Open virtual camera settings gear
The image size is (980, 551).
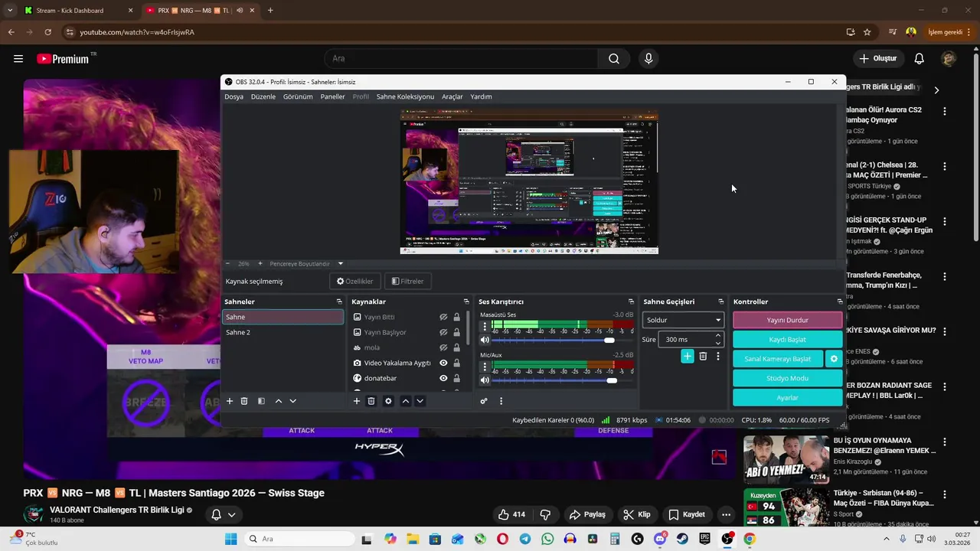834,358
